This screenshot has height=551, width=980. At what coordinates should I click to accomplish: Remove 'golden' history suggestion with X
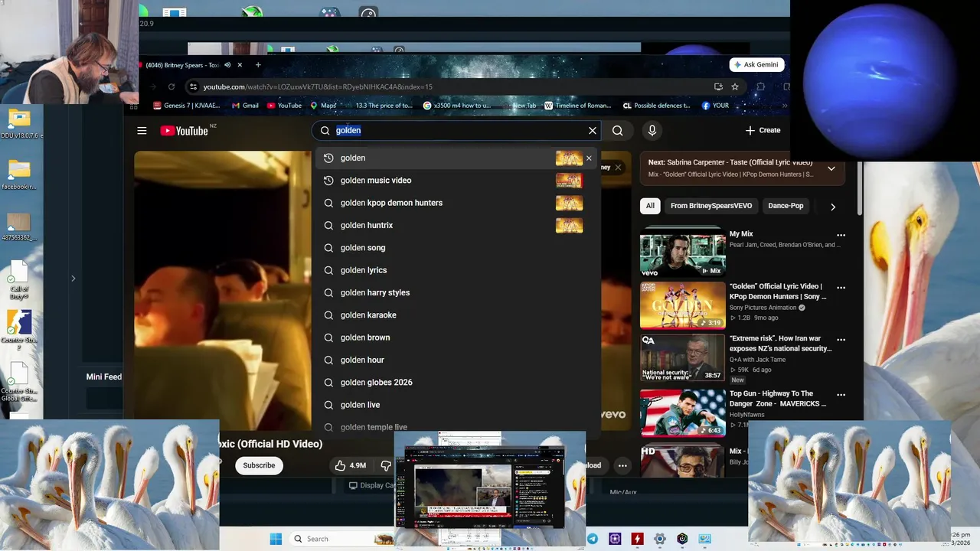589,158
